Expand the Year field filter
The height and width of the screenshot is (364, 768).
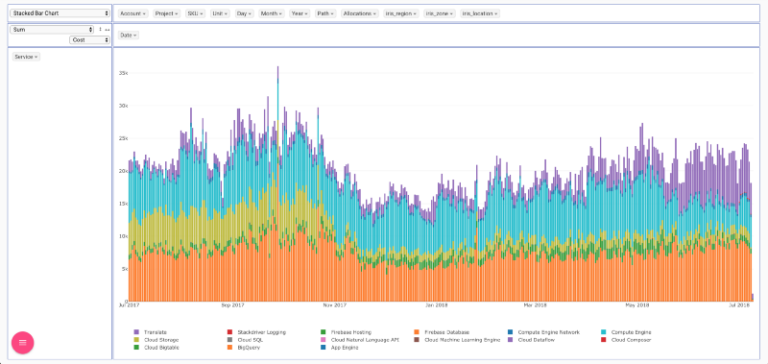coord(299,14)
